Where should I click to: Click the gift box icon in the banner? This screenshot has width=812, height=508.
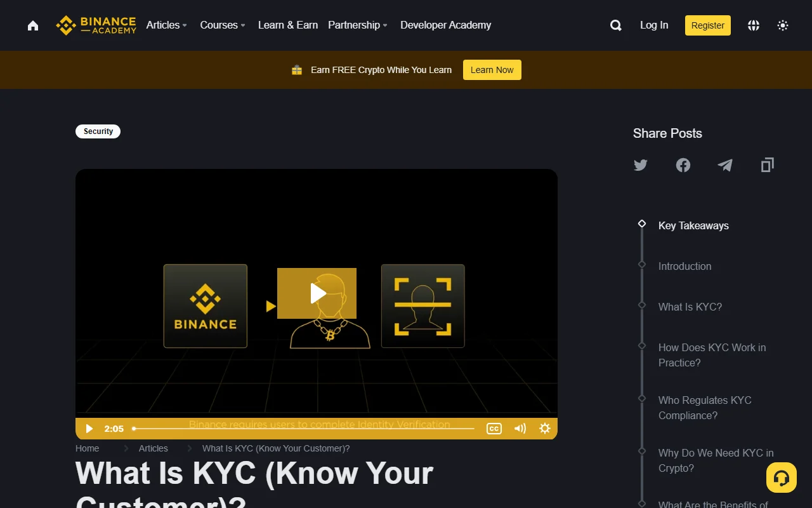click(297, 70)
